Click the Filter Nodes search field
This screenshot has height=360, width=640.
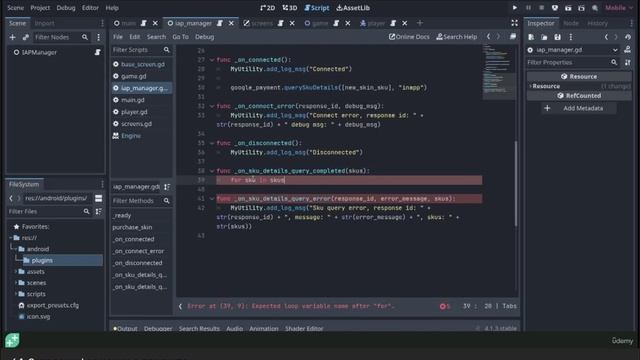(61, 37)
